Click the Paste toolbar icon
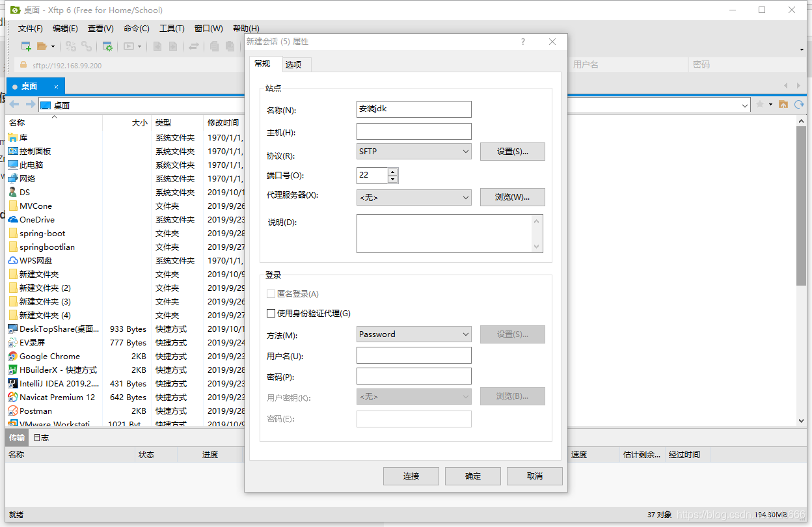The height and width of the screenshot is (527, 812). click(230, 46)
